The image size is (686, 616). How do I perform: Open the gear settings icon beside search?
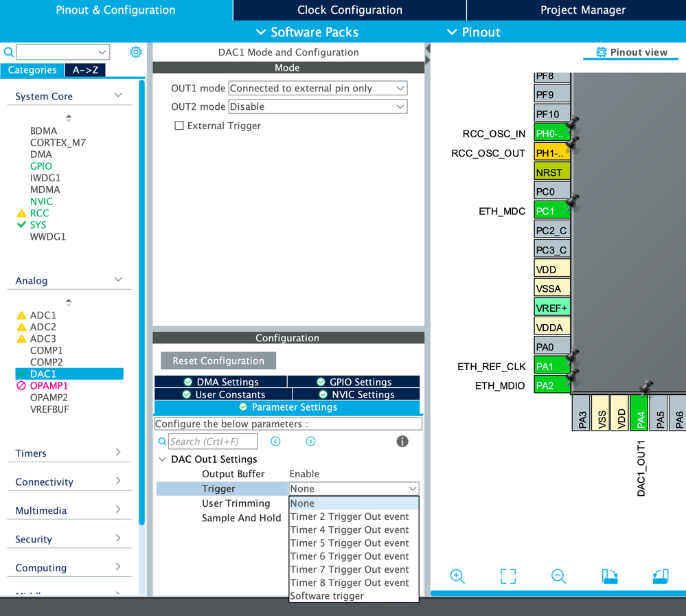tap(136, 52)
